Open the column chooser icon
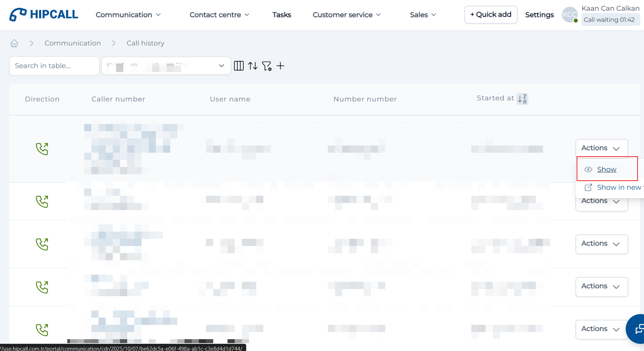The height and width of the screenshot is (351, 644). 239,66
